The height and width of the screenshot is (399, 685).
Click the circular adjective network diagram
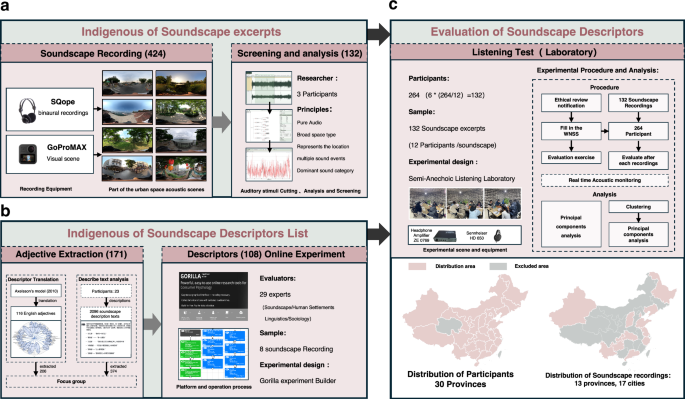point(37,341)
